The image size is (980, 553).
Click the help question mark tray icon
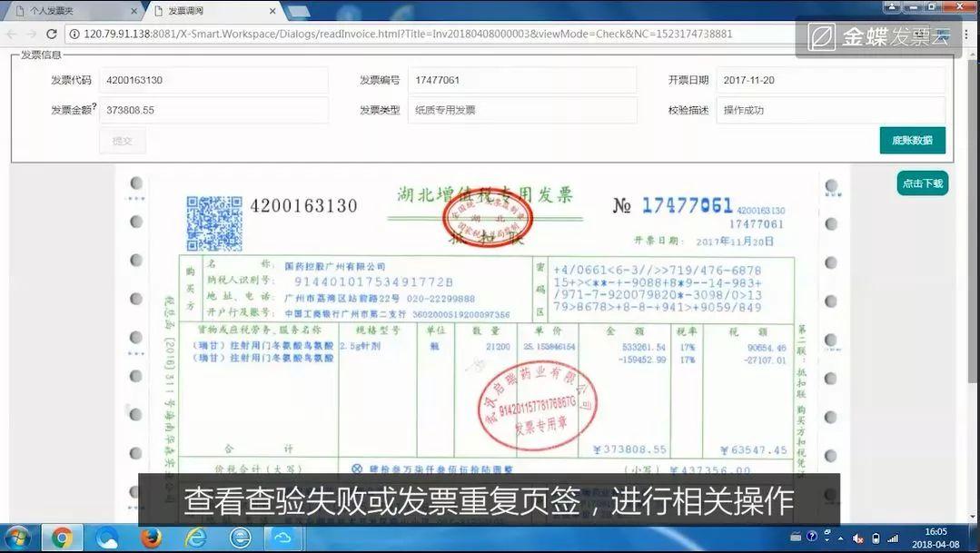[x=812, y=536]
